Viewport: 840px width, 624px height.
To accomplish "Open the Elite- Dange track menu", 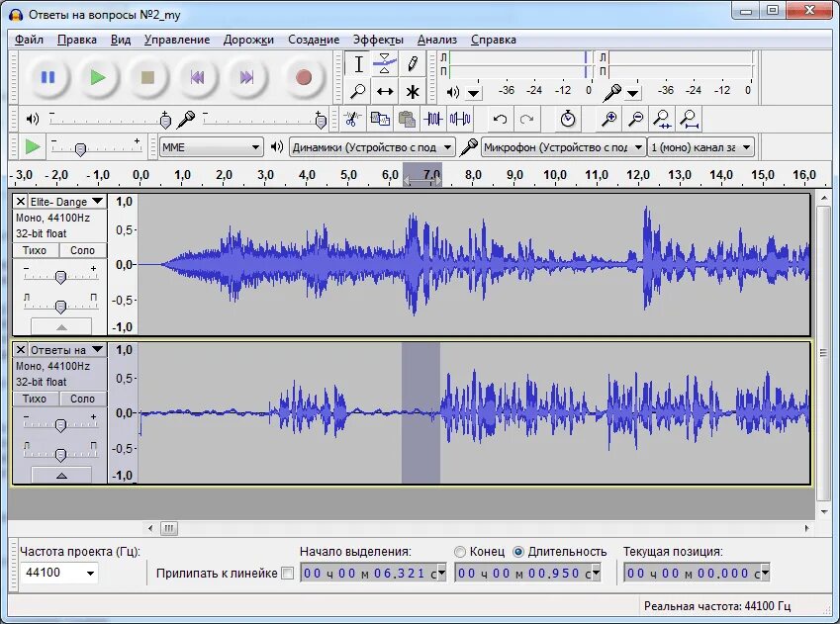I will pos(97,202).
